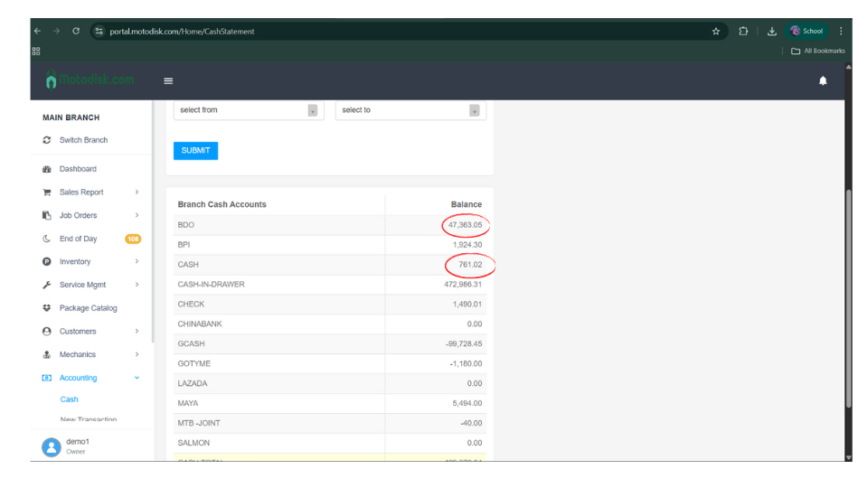Click the demo1 user avatar icon
This screenshot has height=488, width=868.
[x=51, y=446]
